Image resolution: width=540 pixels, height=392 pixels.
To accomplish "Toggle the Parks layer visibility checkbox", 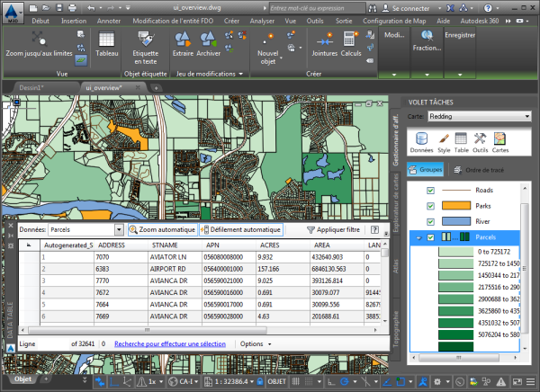I will (430, 206).
